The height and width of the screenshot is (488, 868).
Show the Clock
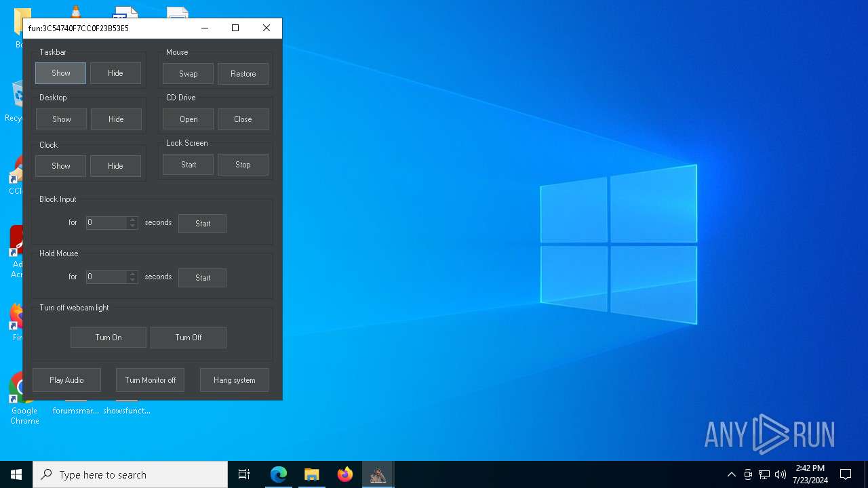pos(61,166)
